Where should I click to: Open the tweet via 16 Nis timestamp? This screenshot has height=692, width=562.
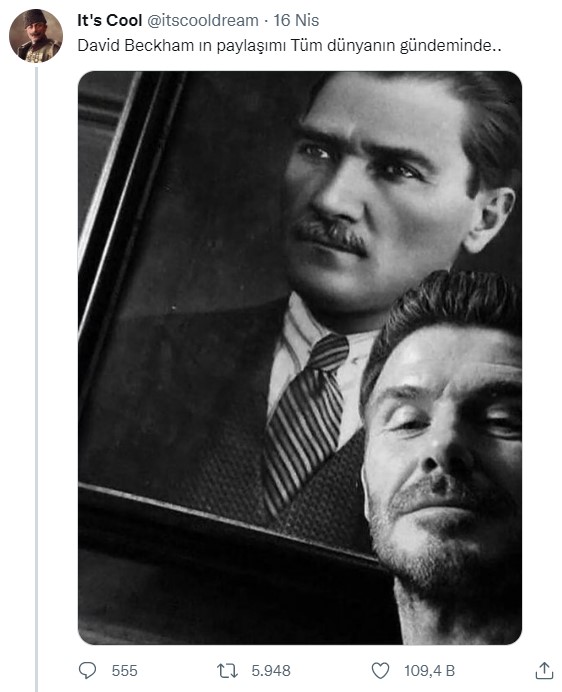(x=296, y=20)
